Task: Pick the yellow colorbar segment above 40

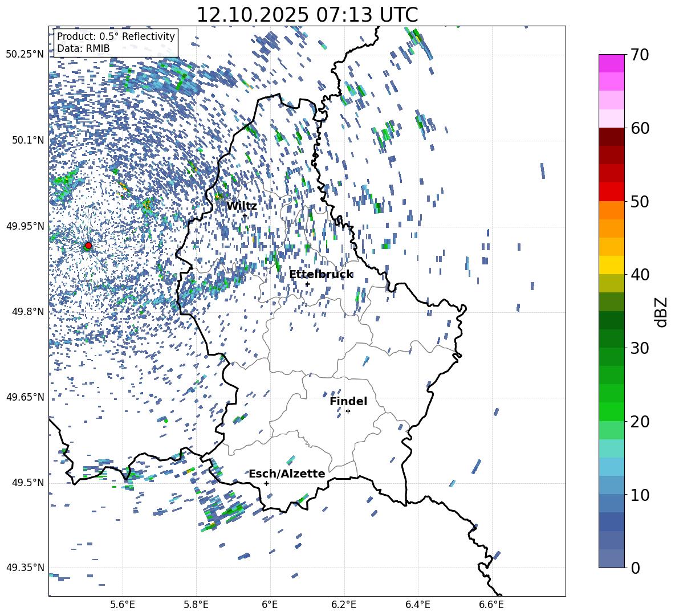Action: pyautogui.click(x=612, y=265)
